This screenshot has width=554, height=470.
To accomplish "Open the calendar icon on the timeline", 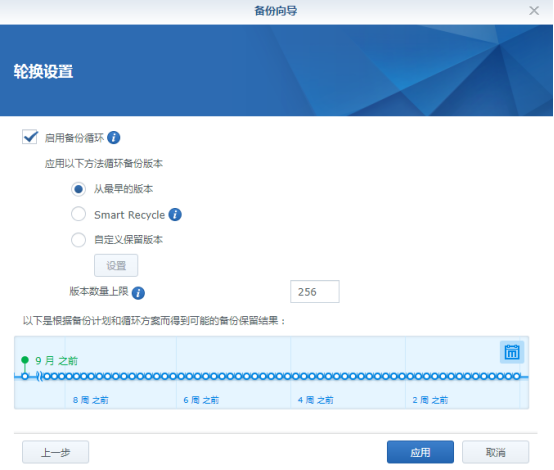I will (x=512, y=352).
